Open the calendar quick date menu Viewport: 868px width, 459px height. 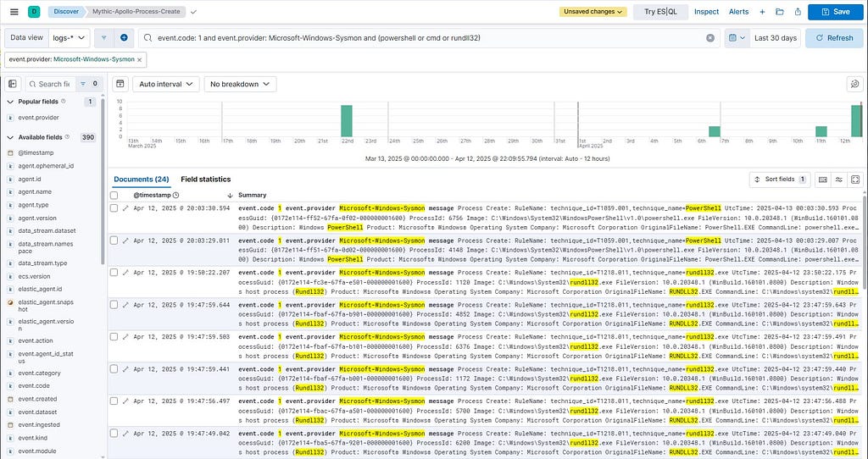[737, 38]
